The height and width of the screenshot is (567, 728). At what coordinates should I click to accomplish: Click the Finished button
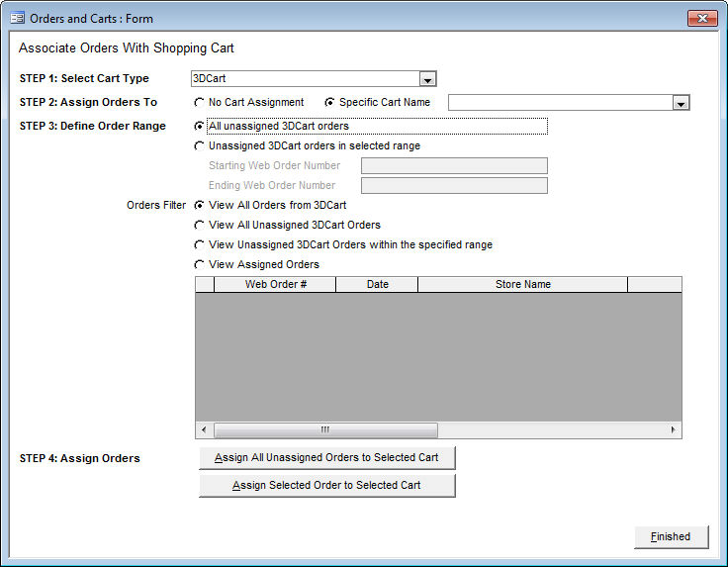click(671, 536)
